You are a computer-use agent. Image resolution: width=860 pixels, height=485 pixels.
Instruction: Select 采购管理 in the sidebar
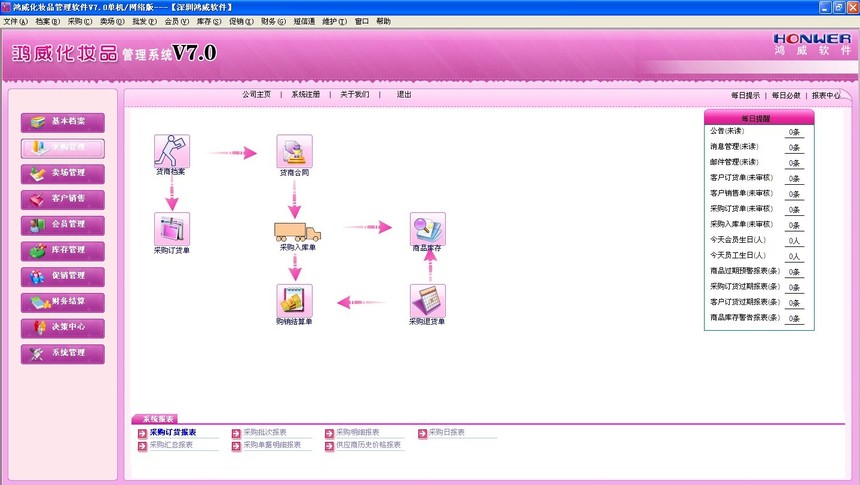click(63, 148)
